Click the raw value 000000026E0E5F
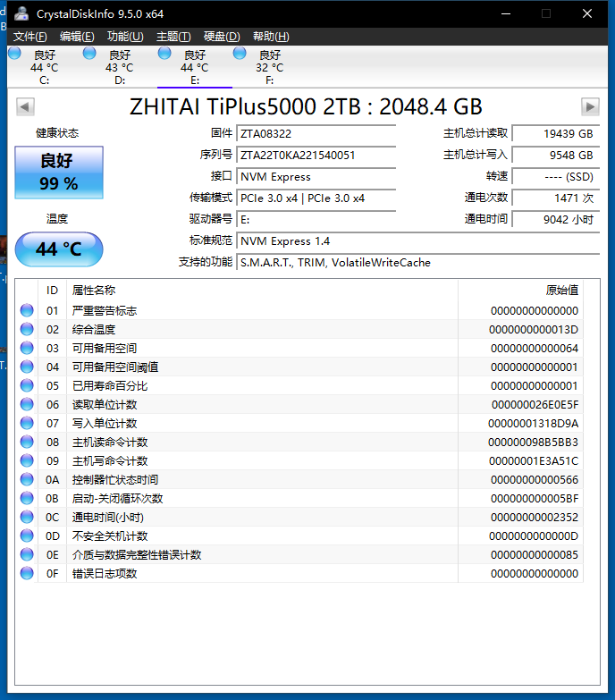Image resolution: width=615 pixels, height=700 pixels. click(x=535, y=404)
